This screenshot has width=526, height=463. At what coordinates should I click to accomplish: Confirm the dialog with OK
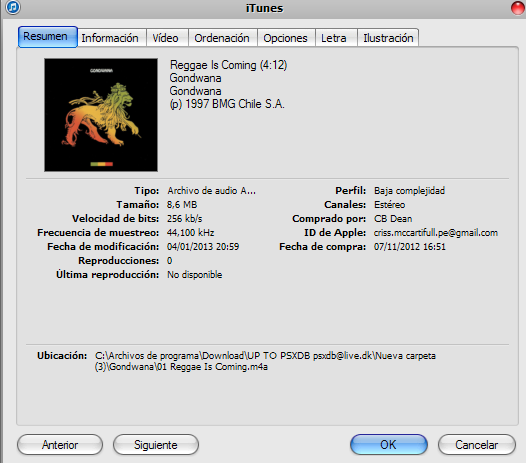389,445
